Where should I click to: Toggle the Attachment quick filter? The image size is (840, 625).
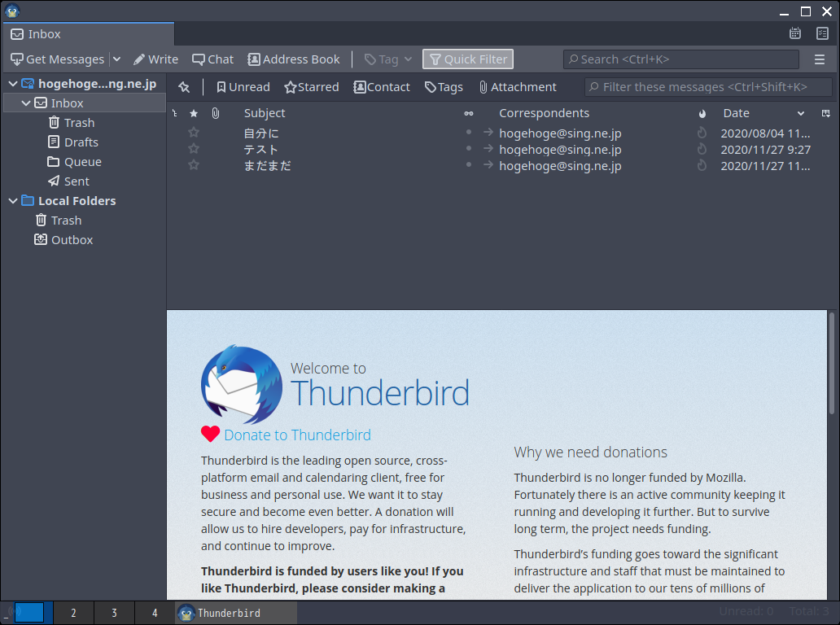tap(518, 87)
